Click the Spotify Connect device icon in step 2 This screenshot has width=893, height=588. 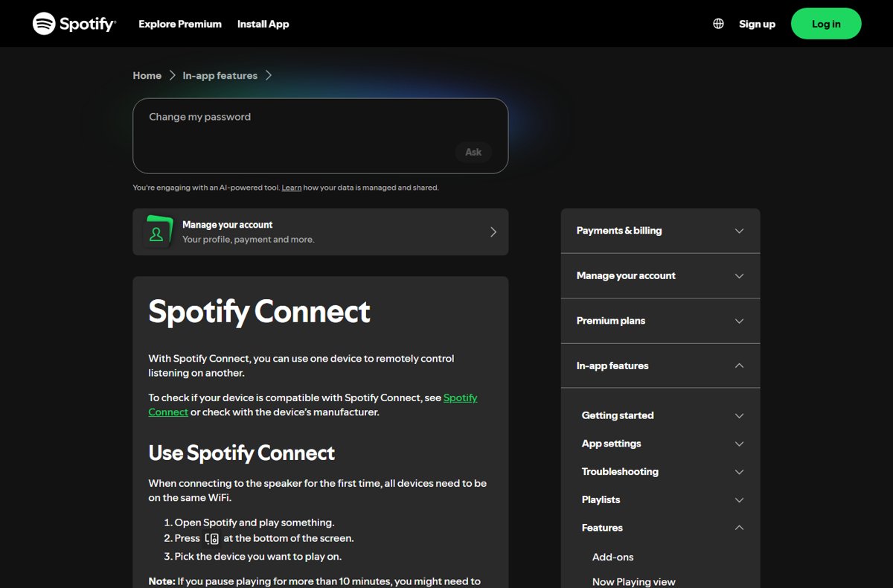[x=212, y=538]
